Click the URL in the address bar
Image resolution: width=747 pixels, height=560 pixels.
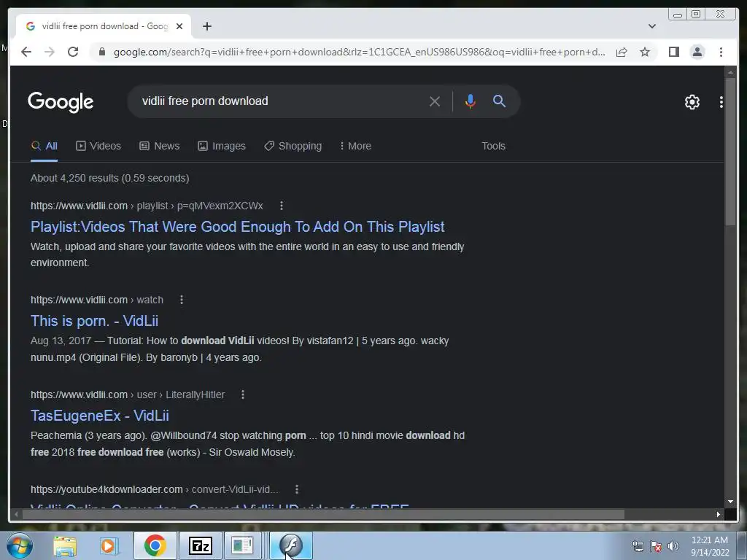click(359, 52)
